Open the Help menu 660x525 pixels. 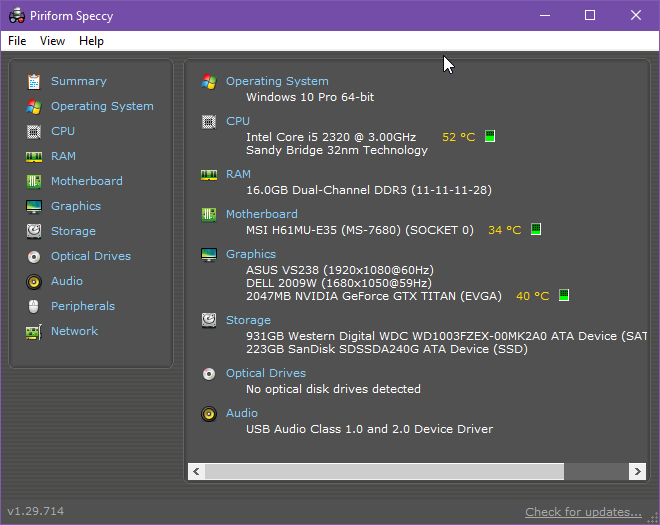pyautogui.click(x=91, y=41)
